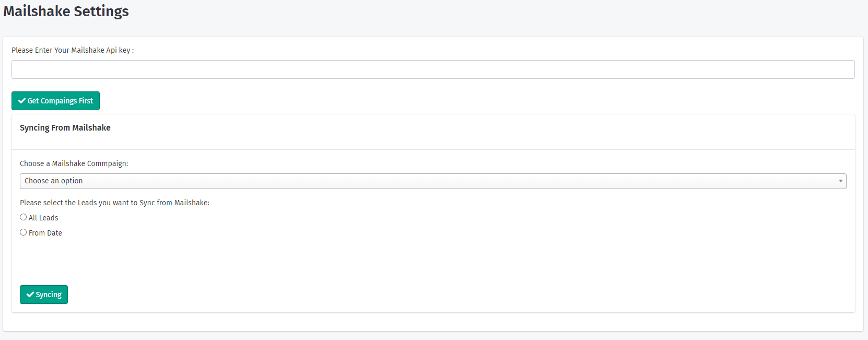Click the "All Leads" option label text
This screenshot has width=868, height=340.
[x=43, y=218]
